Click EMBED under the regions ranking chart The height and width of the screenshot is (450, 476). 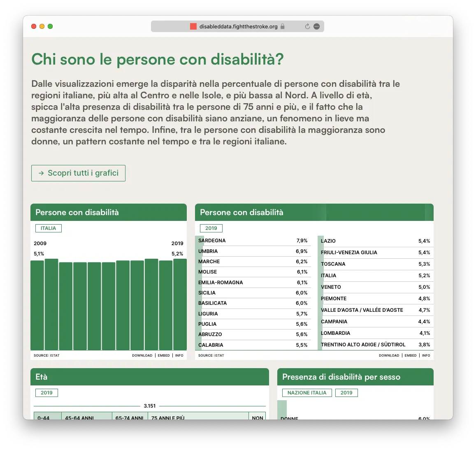(411, 355)
